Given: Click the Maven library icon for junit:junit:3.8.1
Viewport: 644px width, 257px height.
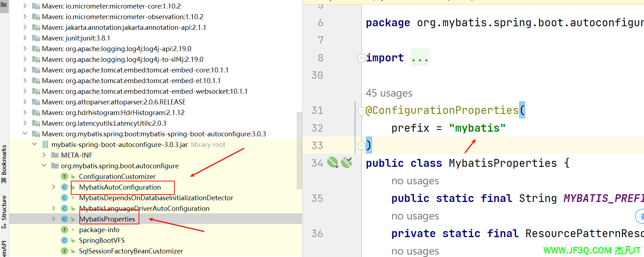Looking at the screenshot, I should 36,38.
